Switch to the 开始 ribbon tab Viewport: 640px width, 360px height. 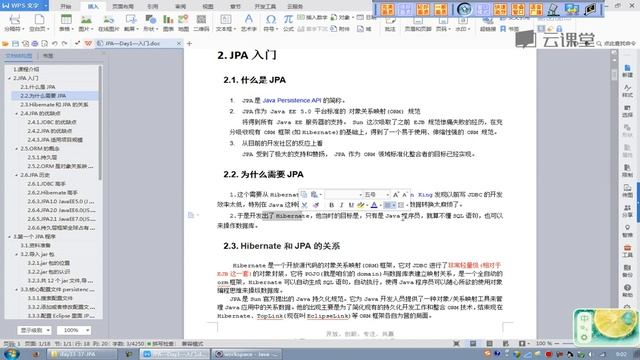tap(66, 7)
